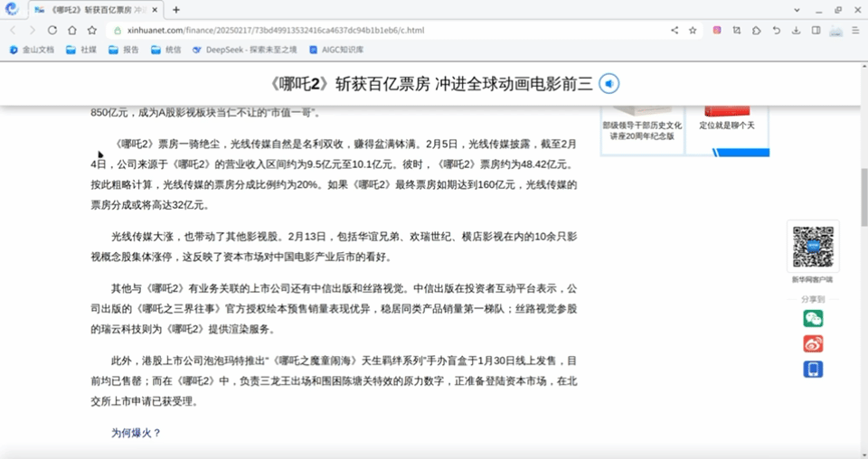
Task: Minimize the browser window
Action: [x=819, y=10]
